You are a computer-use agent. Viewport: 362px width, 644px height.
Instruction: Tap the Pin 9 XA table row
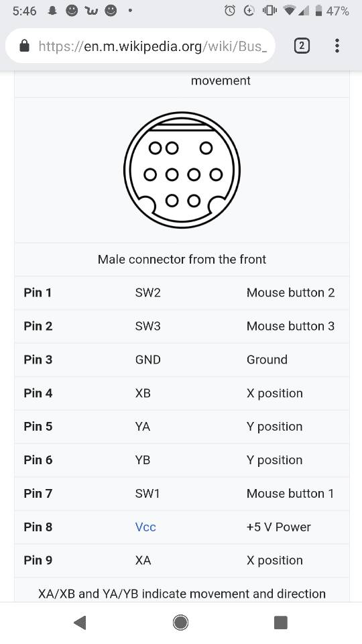click(x=182, y=561)
